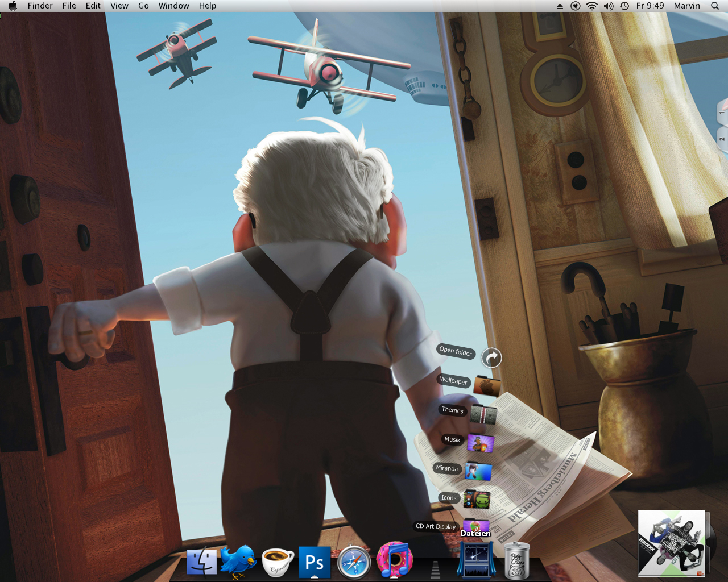Open the volume control in menu bar
The width and height of the screenshot is (728, 582).
[609, 6]
